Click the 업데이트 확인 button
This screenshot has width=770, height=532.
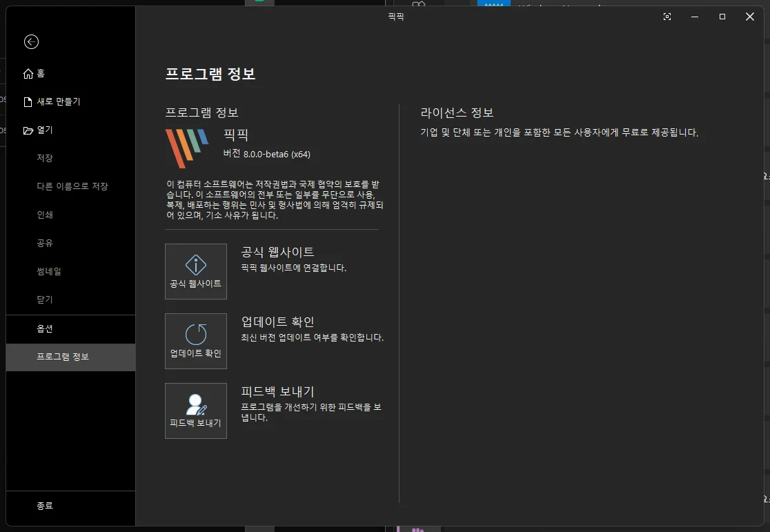click(196, 341)
